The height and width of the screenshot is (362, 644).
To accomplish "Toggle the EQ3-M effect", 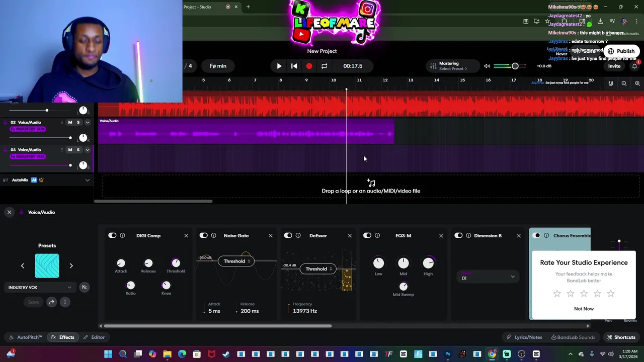I will pos(367,235).
